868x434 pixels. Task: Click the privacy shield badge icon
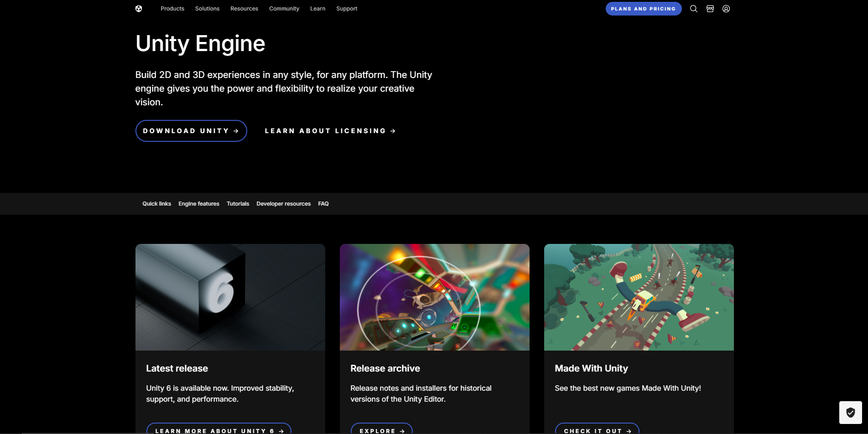(851, 413)
